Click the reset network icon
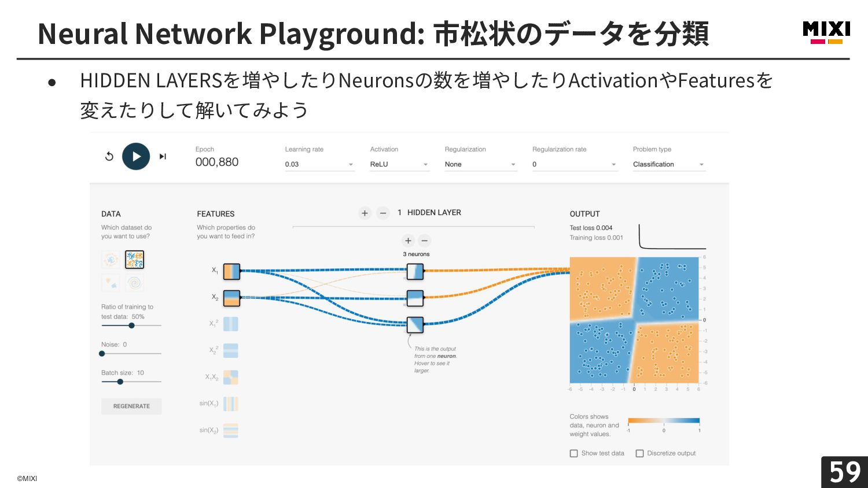 pos(109,156)
